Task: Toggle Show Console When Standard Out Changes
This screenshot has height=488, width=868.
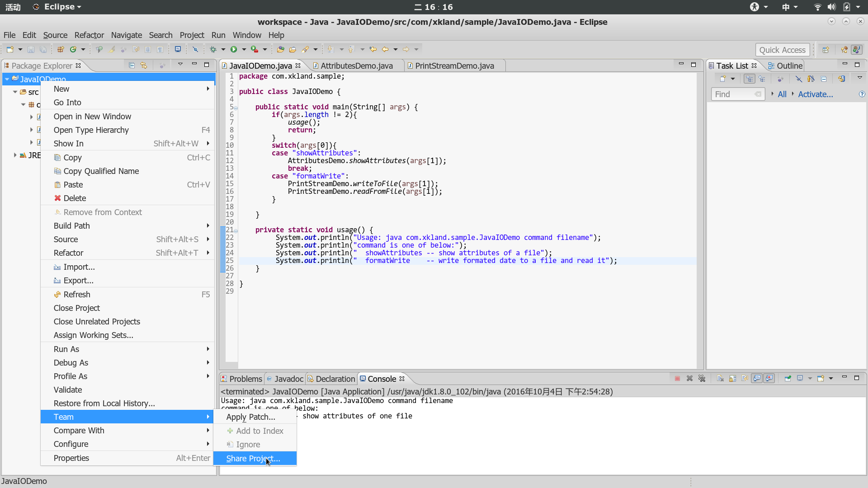Action: click(x=757, y=379)
